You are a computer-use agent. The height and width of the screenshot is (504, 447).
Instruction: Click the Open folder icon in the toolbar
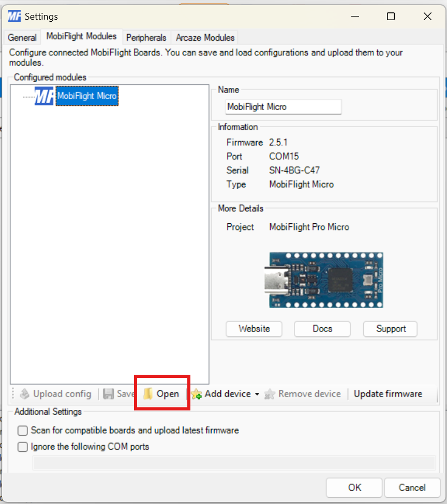click(148, 394)
